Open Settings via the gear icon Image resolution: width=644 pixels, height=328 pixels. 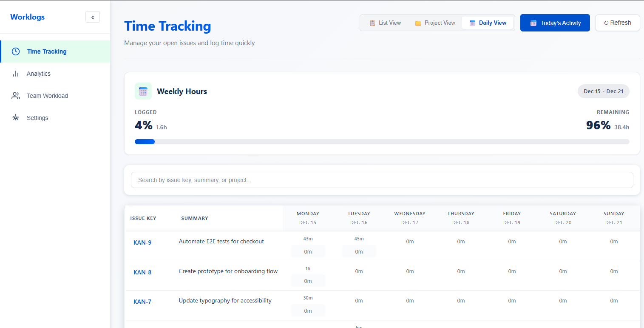point(16,117)
